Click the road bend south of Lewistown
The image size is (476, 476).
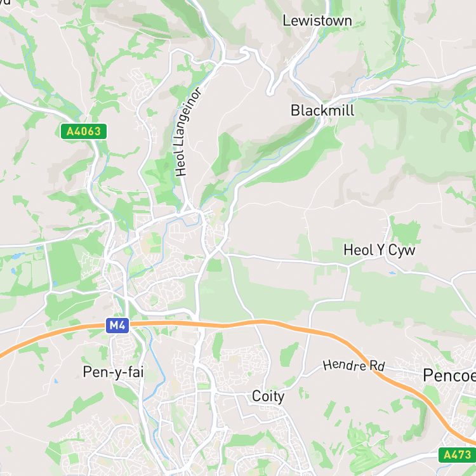pyautogui.click(x=270, y=92)
